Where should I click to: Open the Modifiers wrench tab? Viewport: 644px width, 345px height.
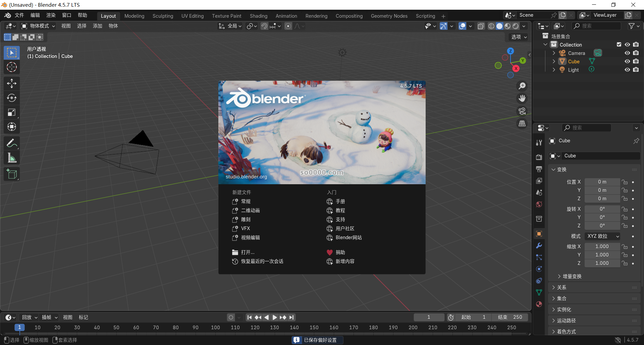539,246
